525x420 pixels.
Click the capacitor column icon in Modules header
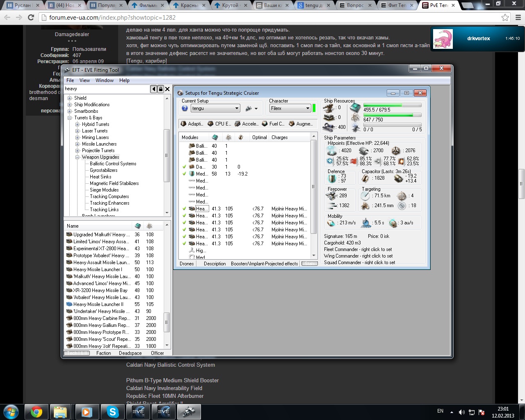pos(241,137)
